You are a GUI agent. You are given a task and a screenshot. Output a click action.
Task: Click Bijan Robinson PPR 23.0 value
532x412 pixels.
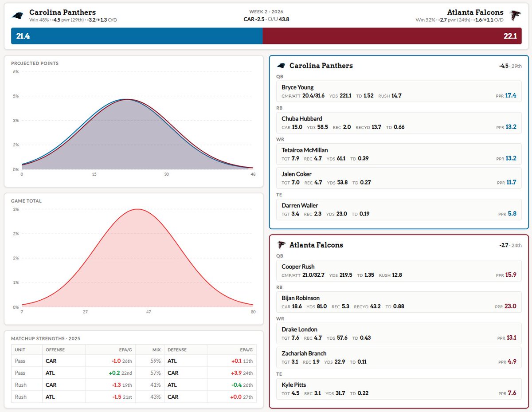(506, 306)
